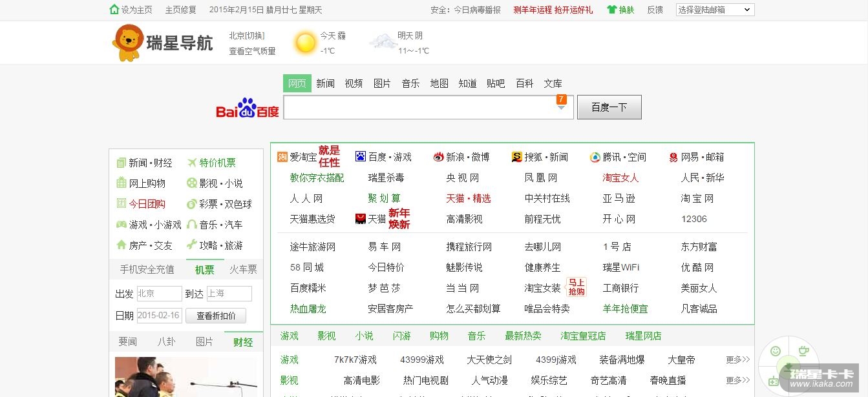Viewport: 868px width, 397px height.
Task: Click the 马上抢购 badge beside 淘宝女装
Action: 577,287
